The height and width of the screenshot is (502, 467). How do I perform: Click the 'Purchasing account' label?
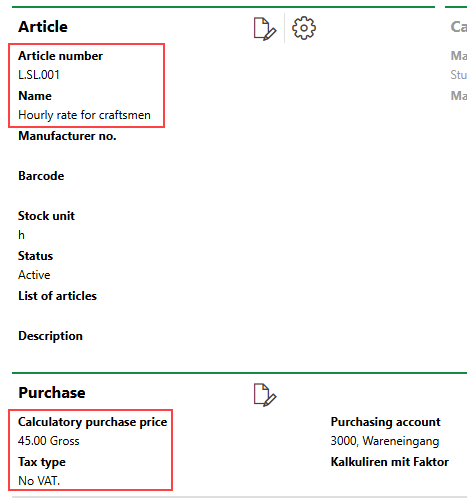tap(385, 422)
